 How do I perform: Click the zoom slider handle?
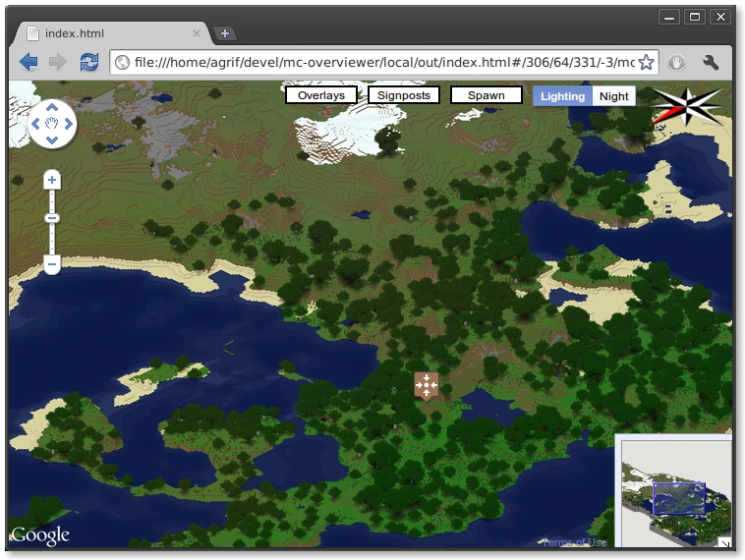point(52,218)
